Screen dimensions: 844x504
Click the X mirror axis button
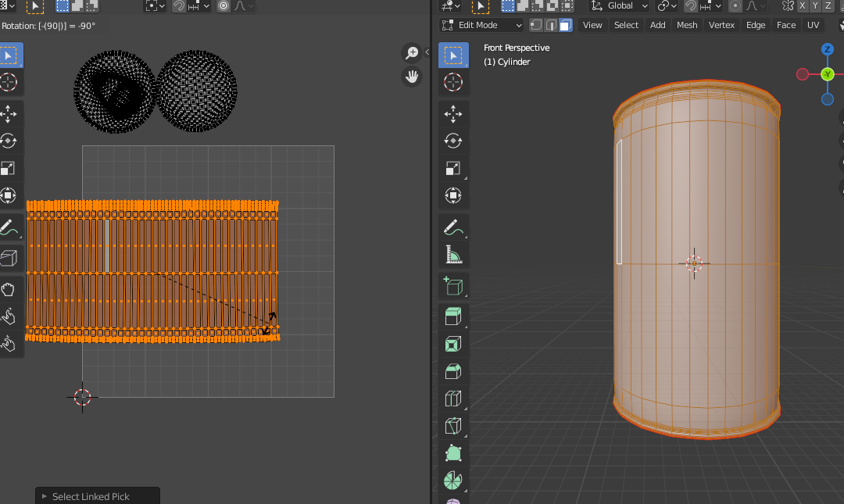point(803,5)
